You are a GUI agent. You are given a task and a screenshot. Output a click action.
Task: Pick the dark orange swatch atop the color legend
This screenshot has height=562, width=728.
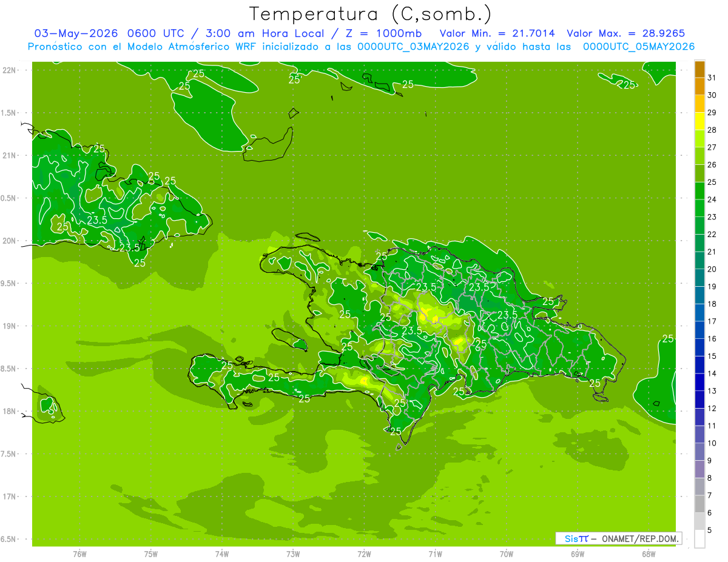coord(699,70)
